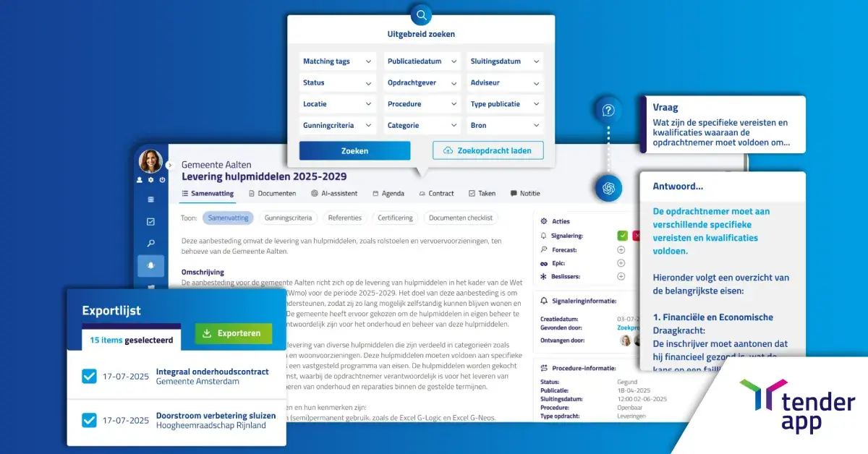Uncheck the Doorstroom verbetering sluizen item

pyautogui.click(x=89, y=420)
